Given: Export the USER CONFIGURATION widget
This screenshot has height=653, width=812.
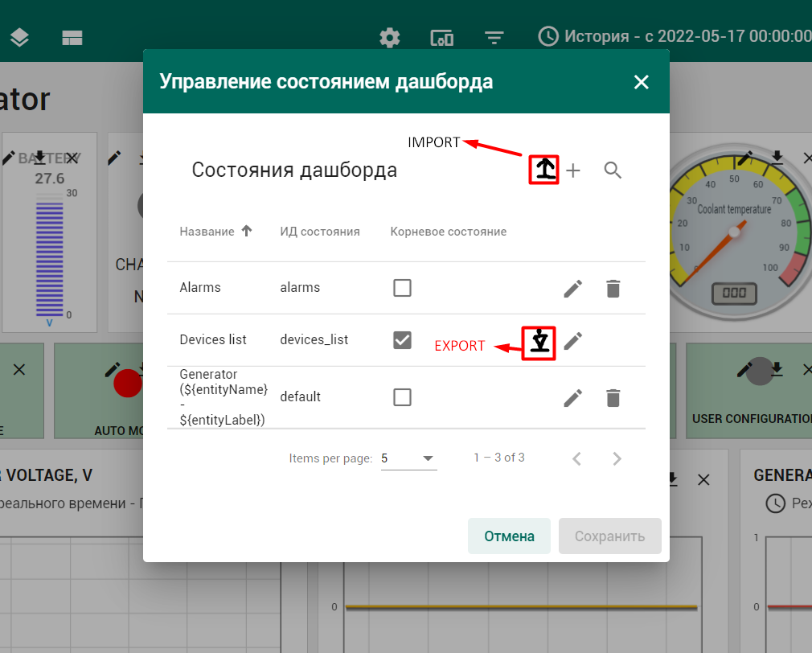Looking at the screenshot, I should (777, 368).
